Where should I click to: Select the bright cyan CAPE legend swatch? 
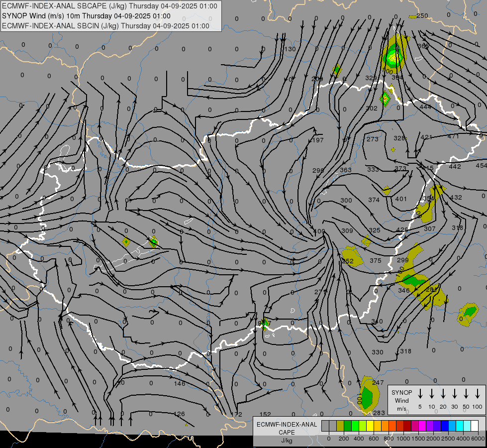(459, 426)
